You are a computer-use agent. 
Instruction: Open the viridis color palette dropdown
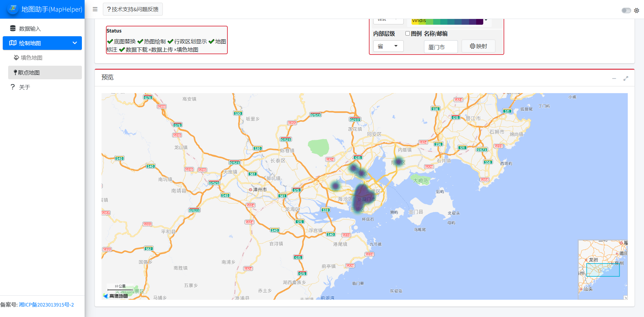tap(486, 20)
